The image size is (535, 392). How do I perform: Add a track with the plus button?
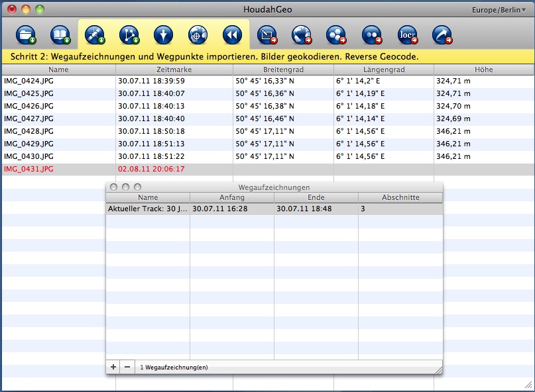tap(113, 367)
